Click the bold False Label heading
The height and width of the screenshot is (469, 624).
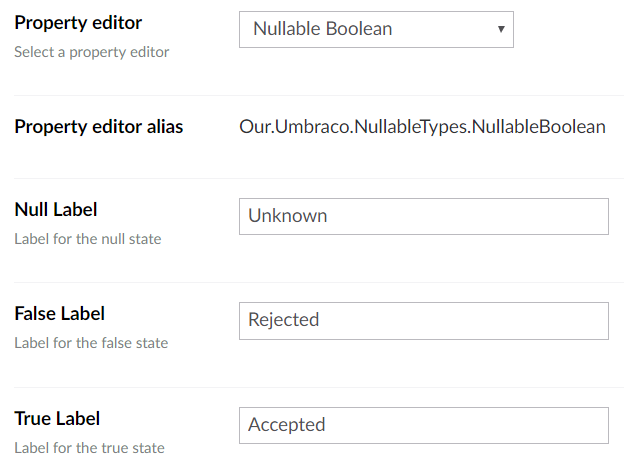[x=60, y=313]
